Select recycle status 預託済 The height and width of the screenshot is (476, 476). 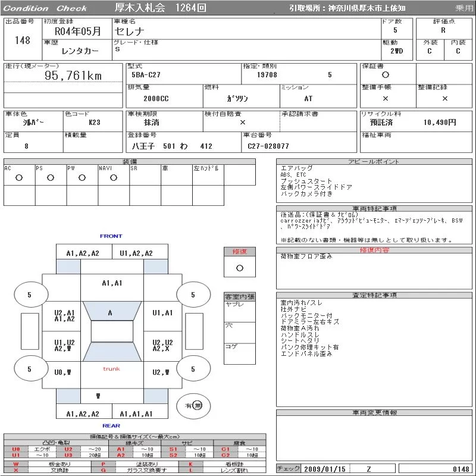pyautogui.click(x=381, y=122)
